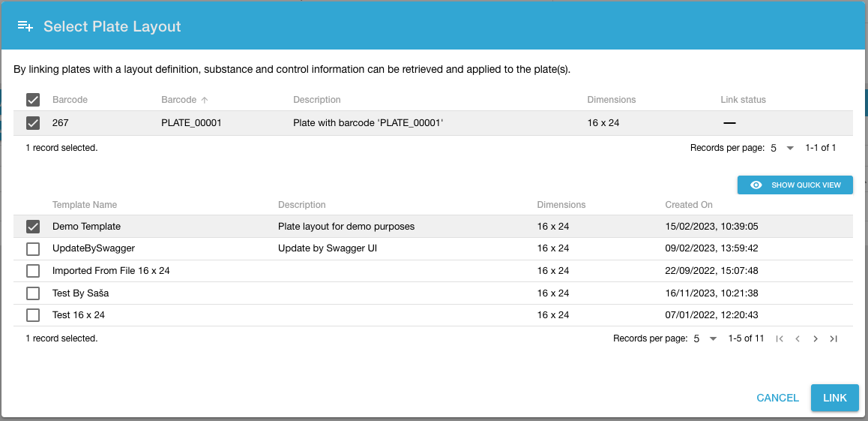Click the playlist-add icon in dialog header
Viewport: 868px width, 421px height.
(25, 26)
